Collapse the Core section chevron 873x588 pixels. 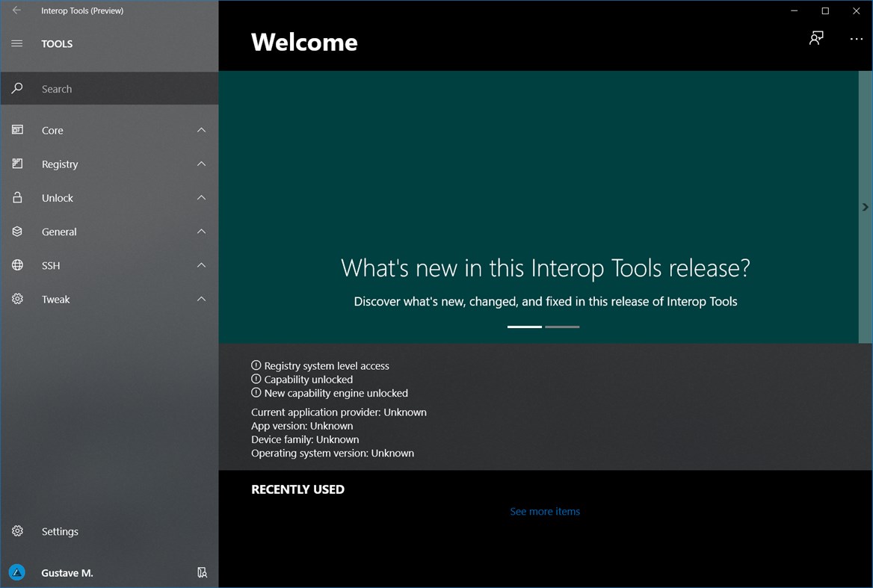coord(202,130)
